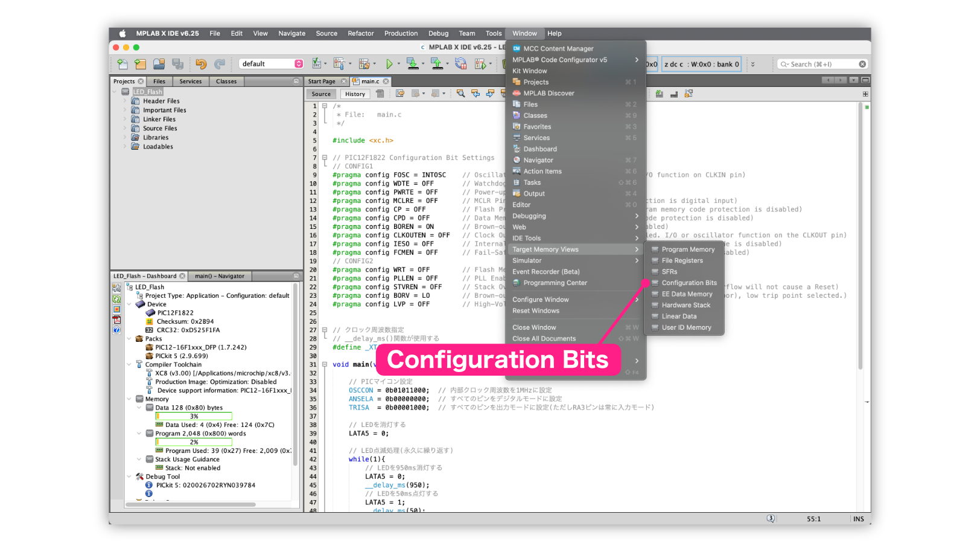Select Program Memory in submenu

point(684,249)
